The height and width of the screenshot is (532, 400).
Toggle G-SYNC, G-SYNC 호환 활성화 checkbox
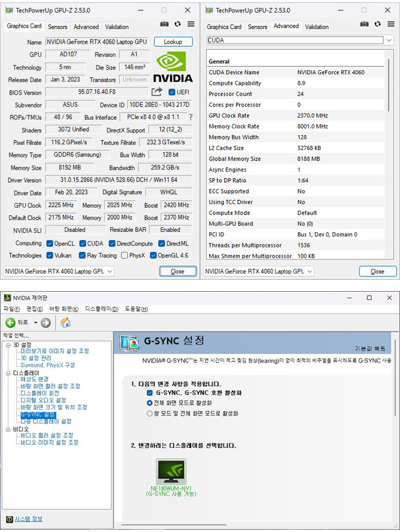coord(150,393)
